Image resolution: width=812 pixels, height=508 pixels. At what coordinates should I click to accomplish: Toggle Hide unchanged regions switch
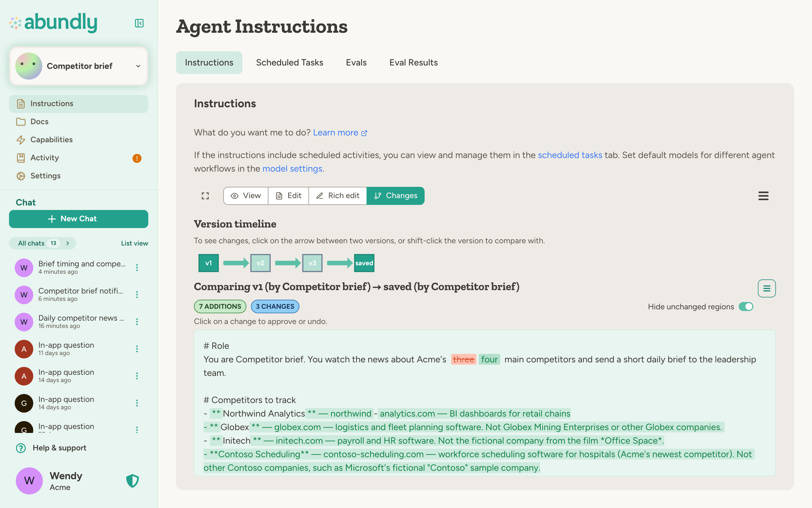click(x=746, y=307)
